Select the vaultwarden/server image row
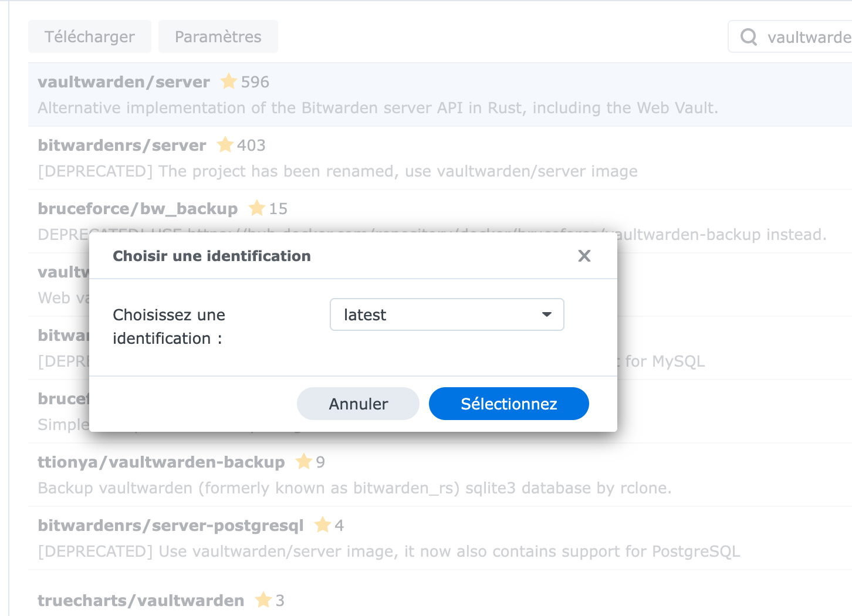Screen dimensions: 852x616 click(x=440, y=94)
